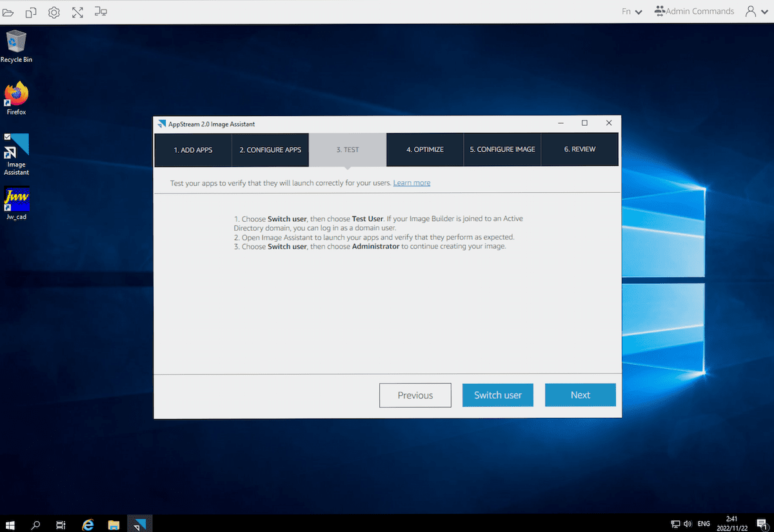Switch to the 4. OPTIMIZE tab
Viewport: 774px width, 532px height.
424,149
